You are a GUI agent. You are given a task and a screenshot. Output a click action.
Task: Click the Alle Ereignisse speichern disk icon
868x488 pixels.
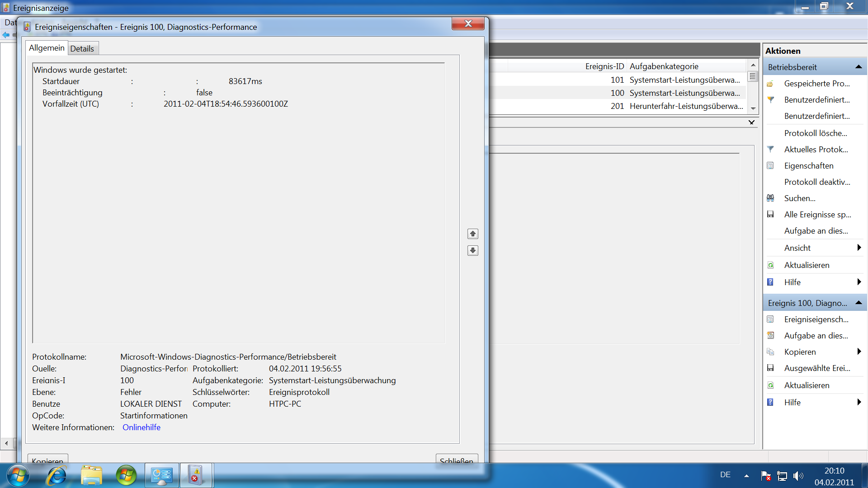click(770, 214)
